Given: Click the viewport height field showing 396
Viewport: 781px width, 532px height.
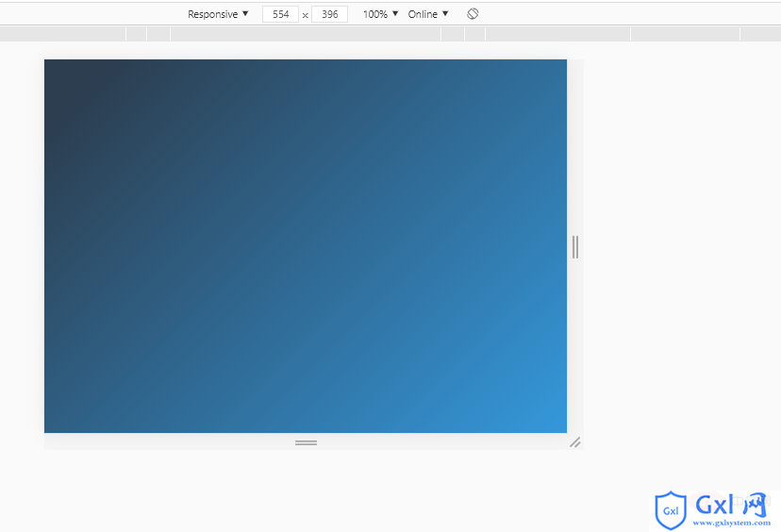Looking at the screenshot, I should (x=329, y=14).
